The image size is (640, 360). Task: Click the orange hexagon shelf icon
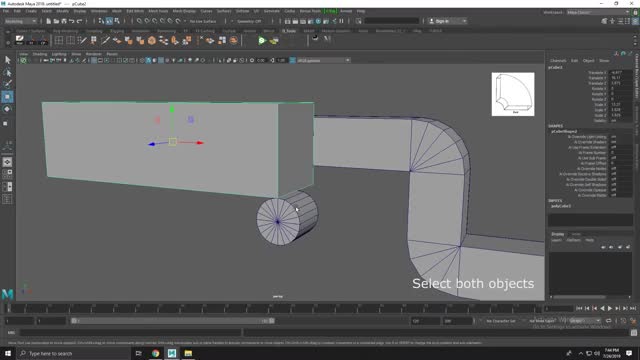152,40
